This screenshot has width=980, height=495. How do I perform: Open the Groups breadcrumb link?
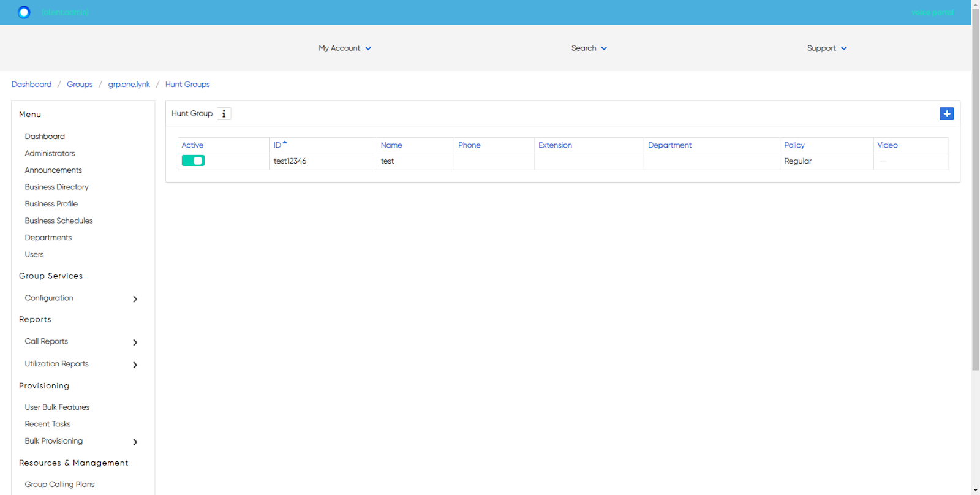point(80,85)
